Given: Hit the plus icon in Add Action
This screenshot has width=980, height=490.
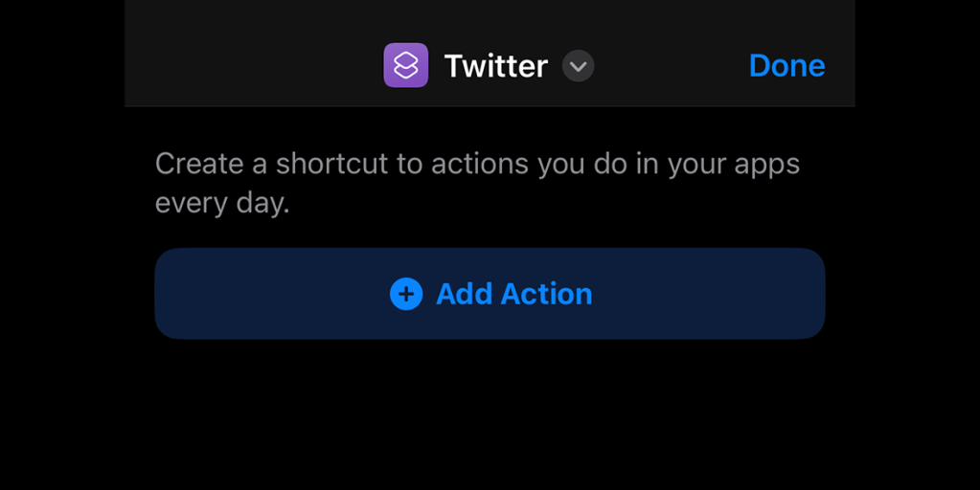Looking at the screenshot, I should (406, 294).
